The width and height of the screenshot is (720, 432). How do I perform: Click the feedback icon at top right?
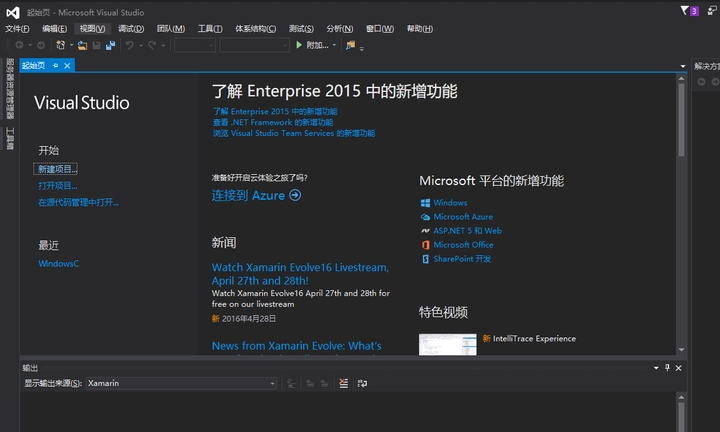(x=712, y=11)
